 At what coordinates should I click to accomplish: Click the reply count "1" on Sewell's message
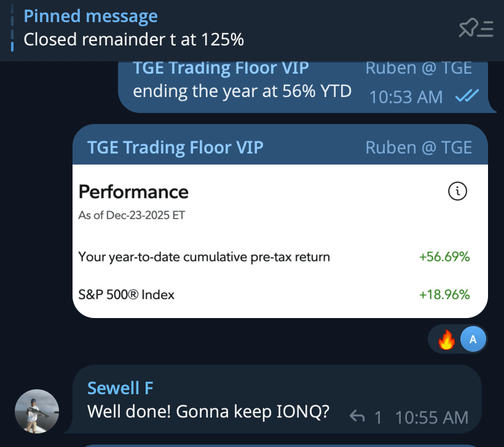(x=378, y=418)
